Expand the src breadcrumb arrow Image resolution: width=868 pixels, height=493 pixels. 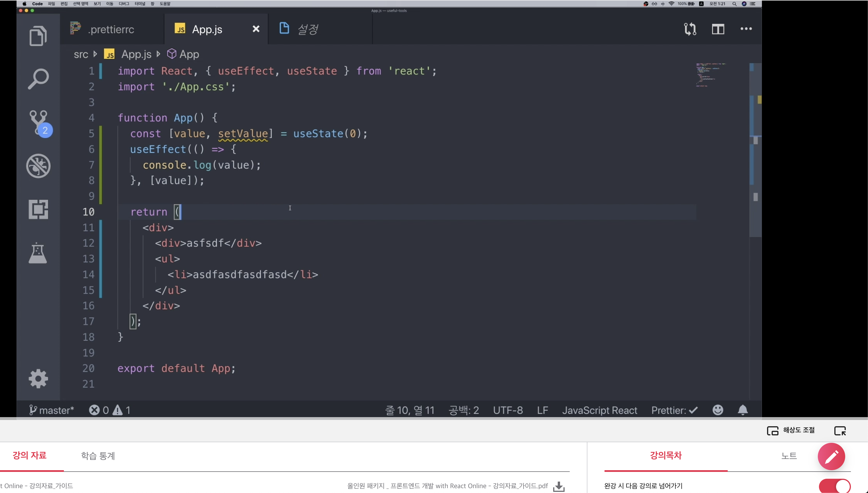tap(95, 54)
